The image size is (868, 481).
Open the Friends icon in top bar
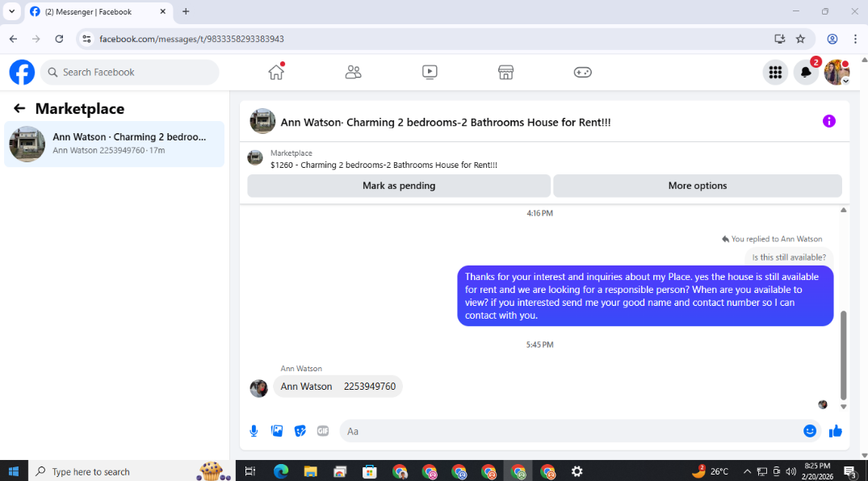pyautogui.click(x=353, y=72)
